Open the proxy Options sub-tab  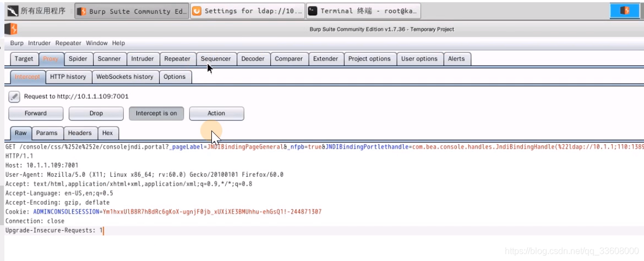pyautogui.click(x=174, y=77)
